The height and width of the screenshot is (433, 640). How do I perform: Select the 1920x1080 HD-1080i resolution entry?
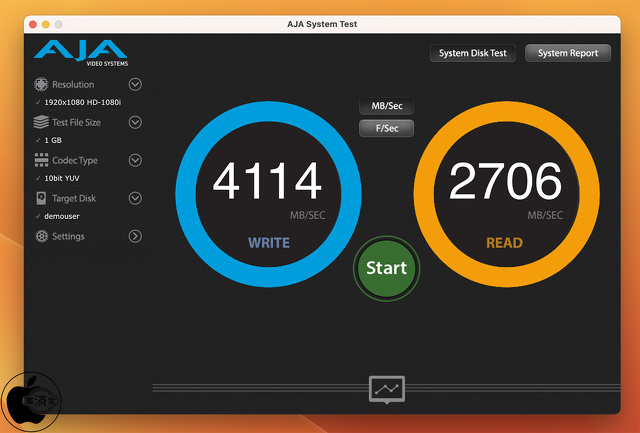point(82,102)
